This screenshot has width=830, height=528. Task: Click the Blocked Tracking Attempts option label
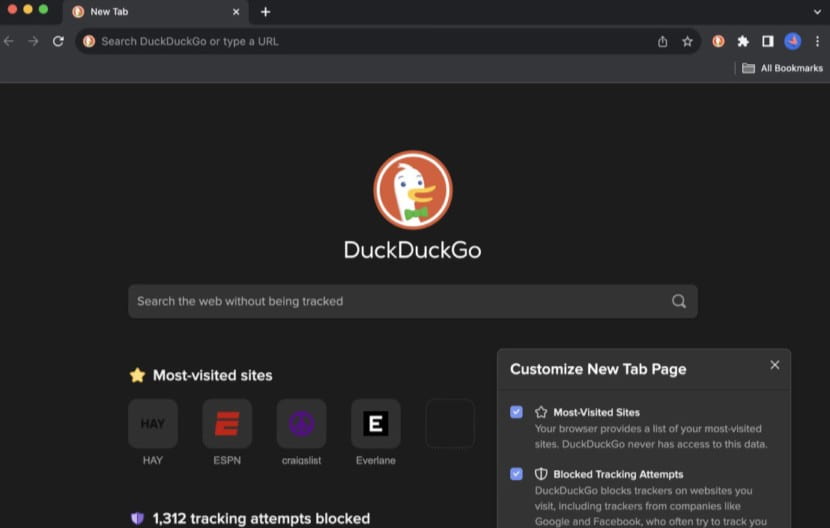(x=618, y=474)
